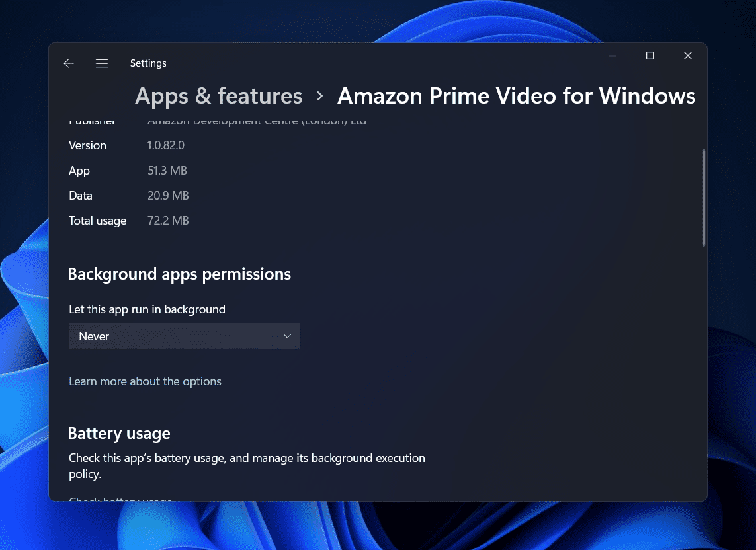Image resolution: width=756 pixels, height=550 pixels.
Task: Click the 'Battery usage' heading
Action: 119,433
